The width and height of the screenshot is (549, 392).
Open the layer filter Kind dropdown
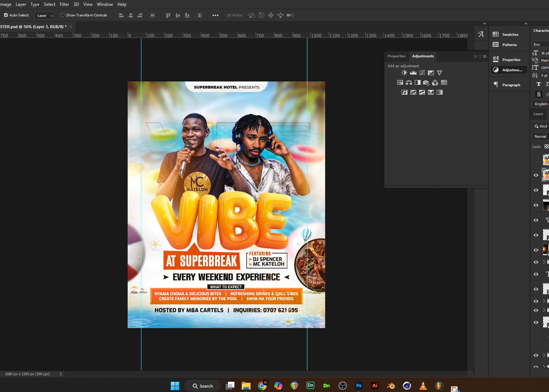coord(541,126)
